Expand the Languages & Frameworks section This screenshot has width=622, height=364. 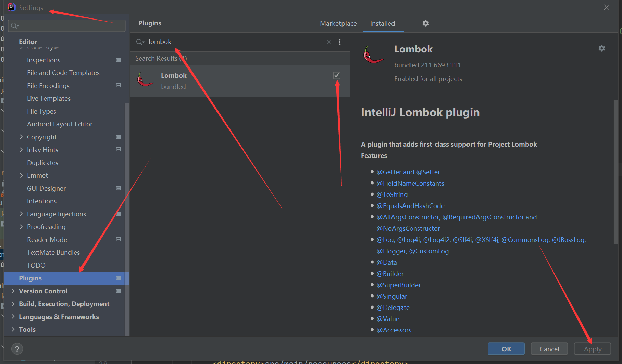13,317
